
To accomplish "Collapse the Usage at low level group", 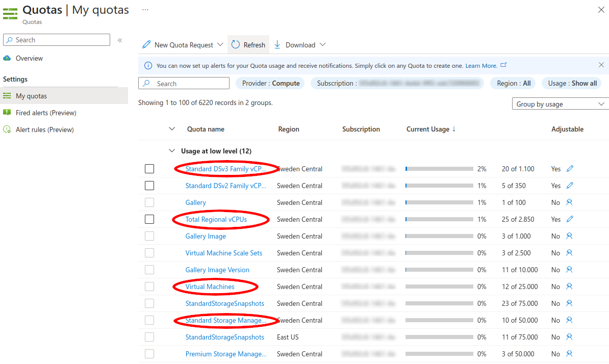I will tap(172, 151).
